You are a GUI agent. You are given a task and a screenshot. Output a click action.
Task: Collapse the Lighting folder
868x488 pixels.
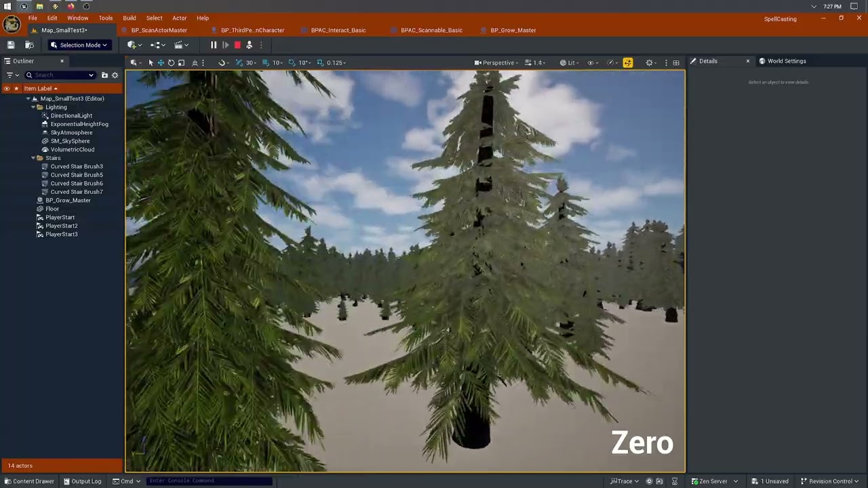33,107
